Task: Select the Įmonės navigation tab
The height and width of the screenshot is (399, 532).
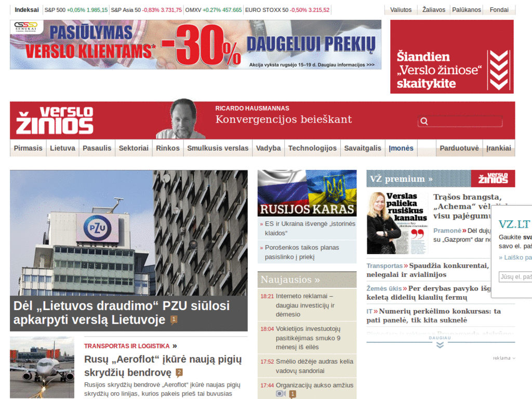Action: click(x=401, y=148)
